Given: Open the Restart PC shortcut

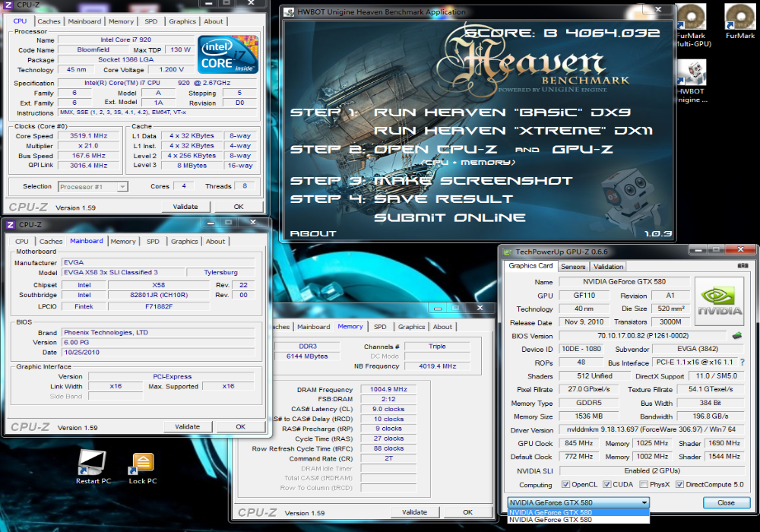Looking at the screenshot, I should pos(93,466).
